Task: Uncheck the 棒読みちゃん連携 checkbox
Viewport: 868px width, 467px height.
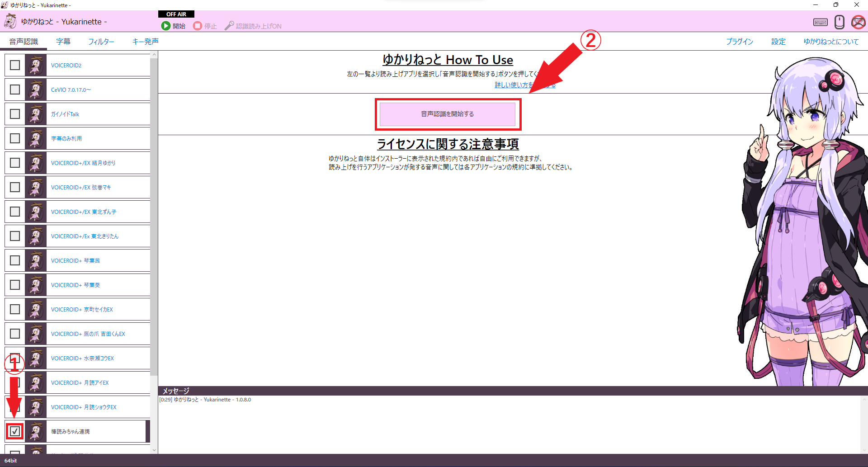Action: tap(15, 431)
